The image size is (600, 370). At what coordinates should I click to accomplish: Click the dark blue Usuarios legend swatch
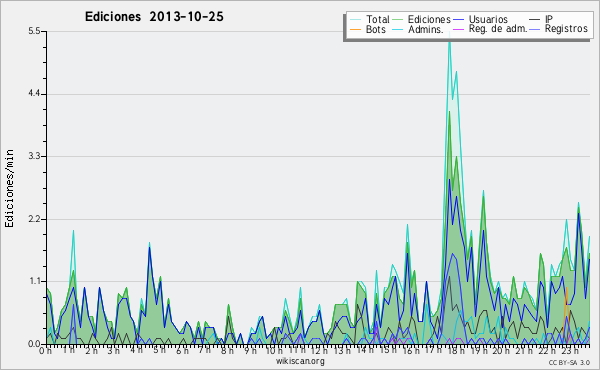tap(458, 20)
